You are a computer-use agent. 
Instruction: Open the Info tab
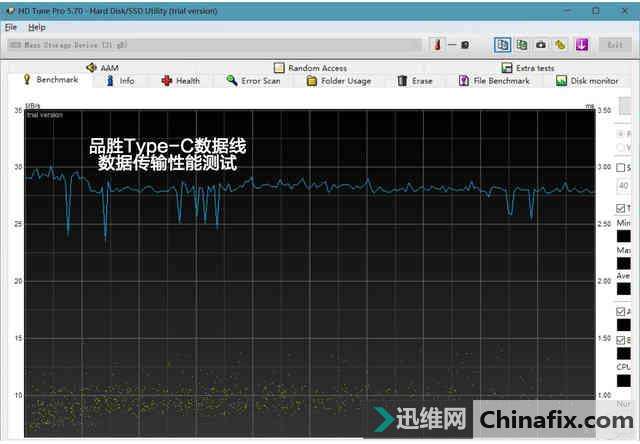pos(120,81)
